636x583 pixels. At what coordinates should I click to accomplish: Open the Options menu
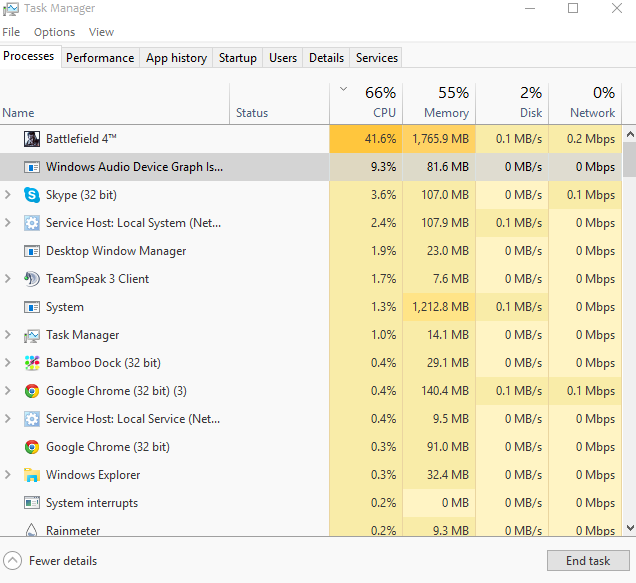(x=54, y=32)
